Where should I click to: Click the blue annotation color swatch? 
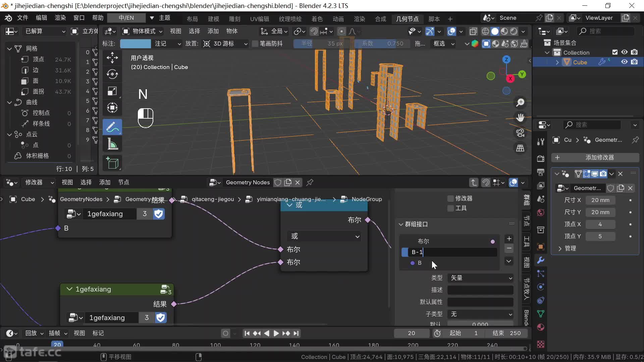click(x=135, y=44)
